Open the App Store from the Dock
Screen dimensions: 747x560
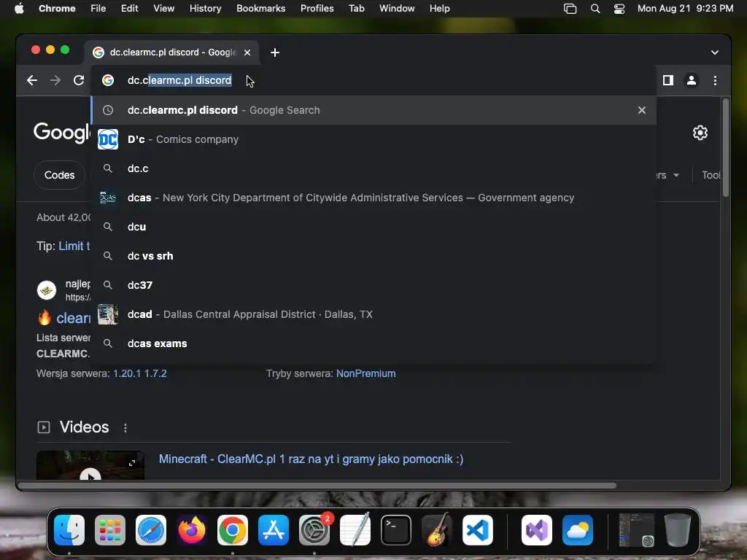274,530
